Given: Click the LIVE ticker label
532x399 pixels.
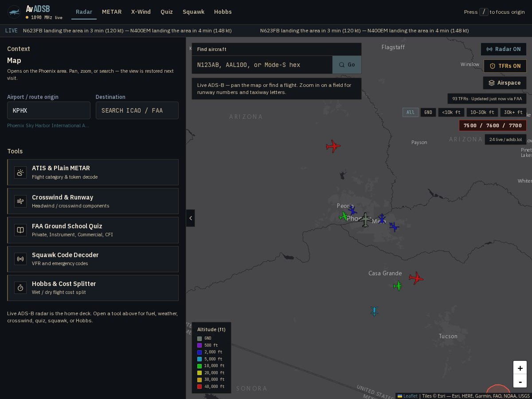Looking at the screenshot, I should point(12,31).
